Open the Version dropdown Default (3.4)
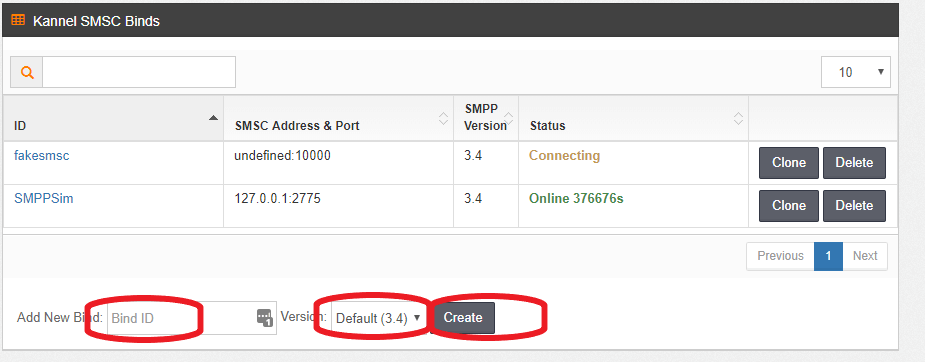Image resolution: width=925 pixels, height=362 pixels. tap(378, 318)
